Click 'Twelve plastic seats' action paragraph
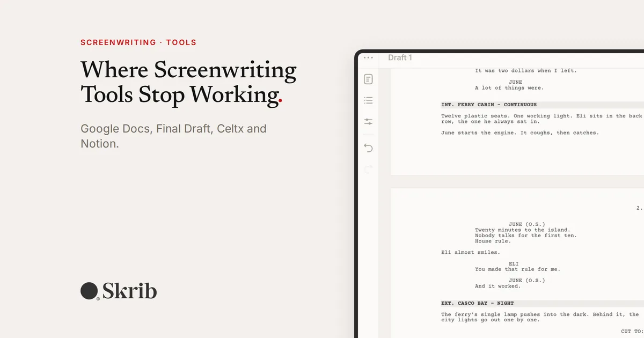 542,119
